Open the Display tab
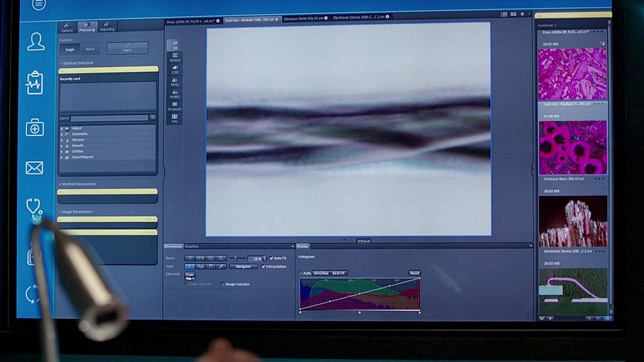 coord(302,246)
